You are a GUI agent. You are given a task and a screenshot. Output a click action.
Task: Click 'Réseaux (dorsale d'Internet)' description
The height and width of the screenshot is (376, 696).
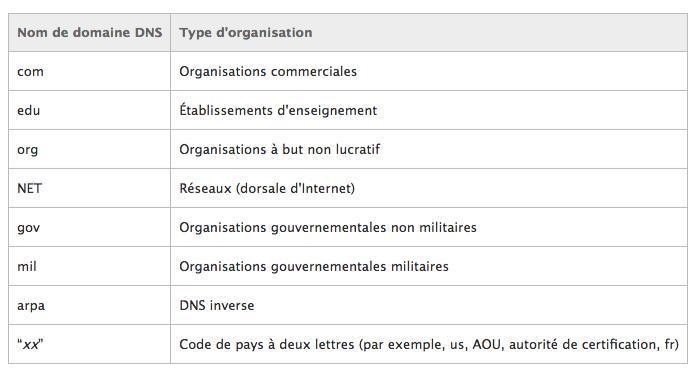click(x=267, y=188)
